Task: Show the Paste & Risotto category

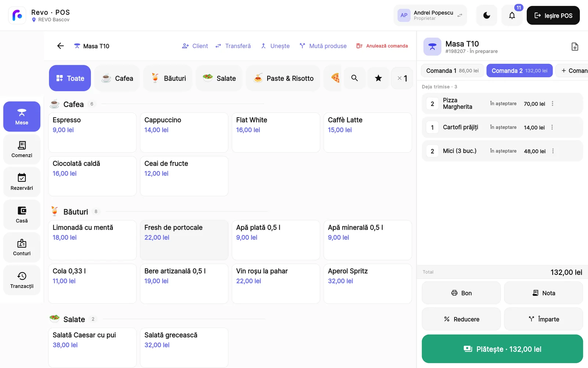Action: pos(283,78)
